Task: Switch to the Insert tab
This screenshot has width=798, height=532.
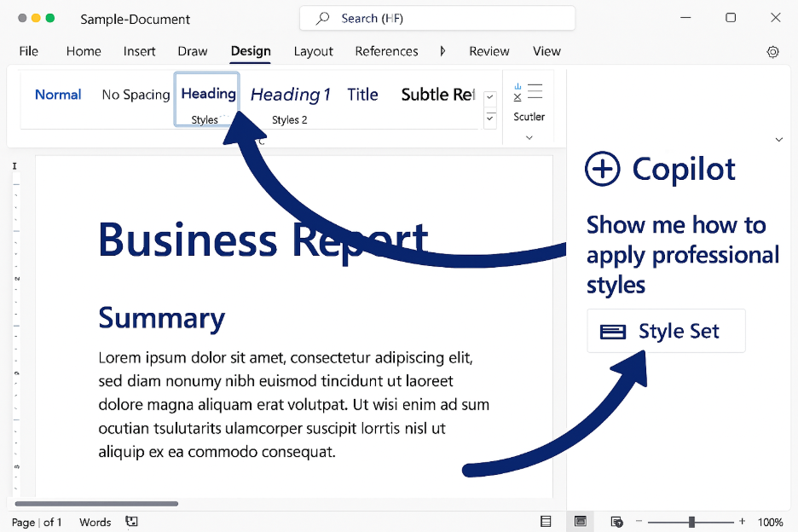Action: coord(139,51)
